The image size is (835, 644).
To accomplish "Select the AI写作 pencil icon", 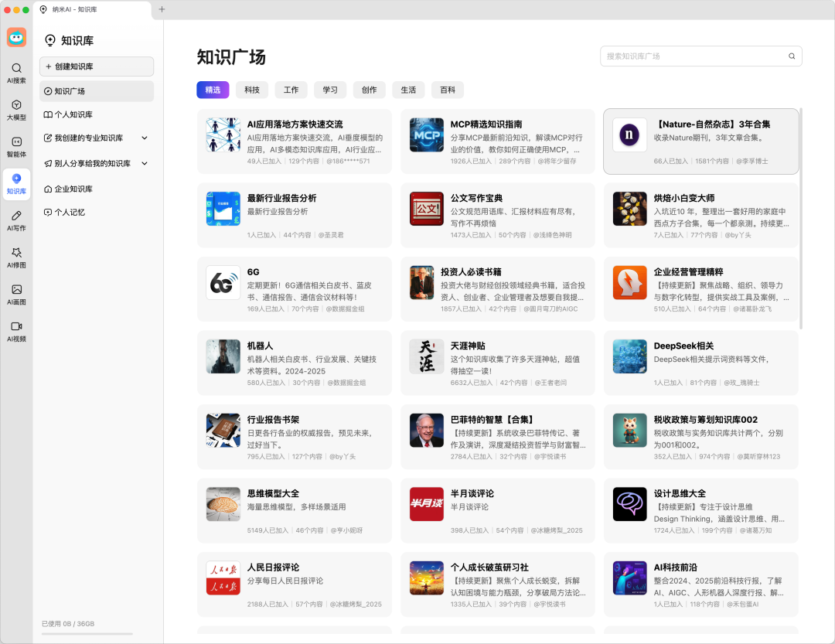I will (x=16, y=220).
